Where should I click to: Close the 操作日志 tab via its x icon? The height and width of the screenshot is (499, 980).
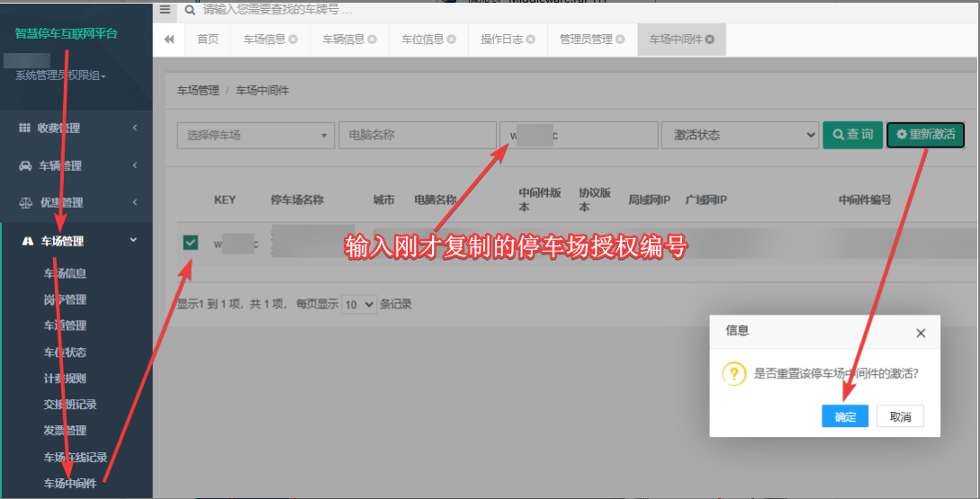click(530, 40)
